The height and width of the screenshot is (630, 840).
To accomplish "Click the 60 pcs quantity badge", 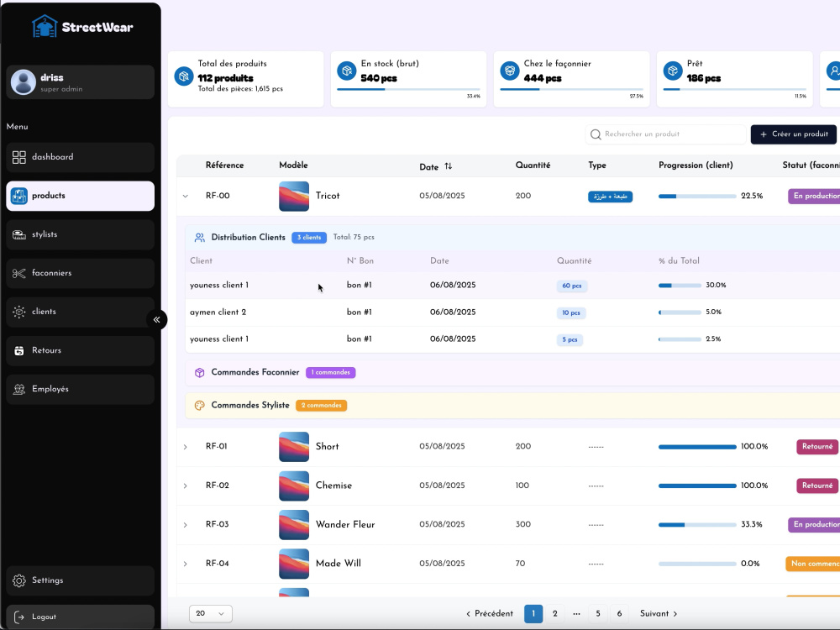I will (x=571, y=286).
